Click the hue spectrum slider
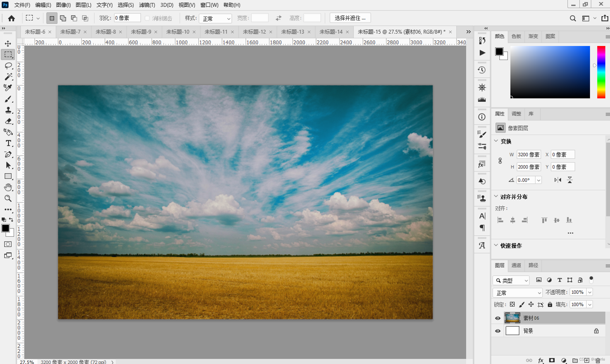The height and width of the screenshot is (364, 610). 601,72
